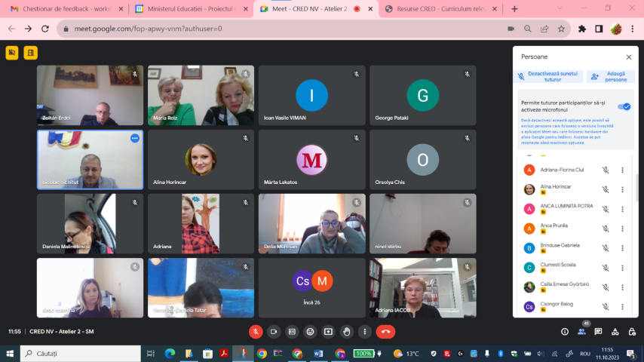This screenshot has height=362, width=644.
Task: Click the Present screen button
Action: pos(328,331)
